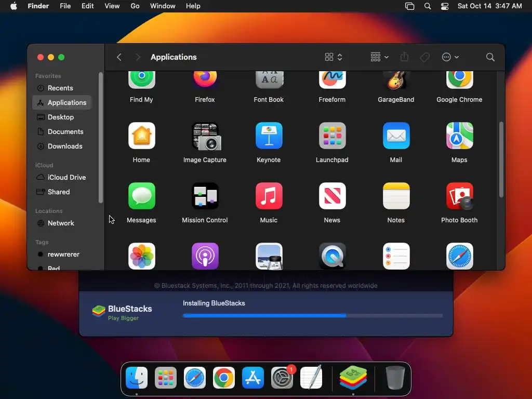532x399 pixels.
Task: Open the Group By dropdown
Action: pyautogui.click(x=379, y=57)
